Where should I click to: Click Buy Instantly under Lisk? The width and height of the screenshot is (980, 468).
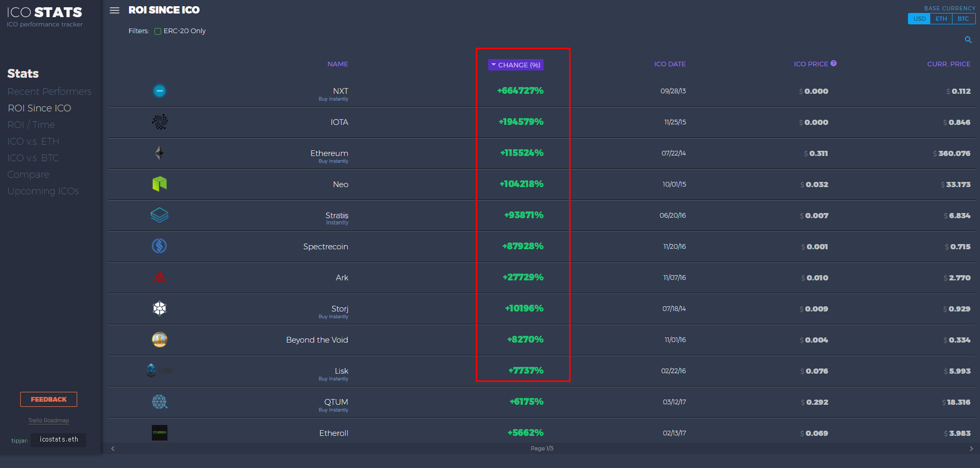tap(333, 379)
